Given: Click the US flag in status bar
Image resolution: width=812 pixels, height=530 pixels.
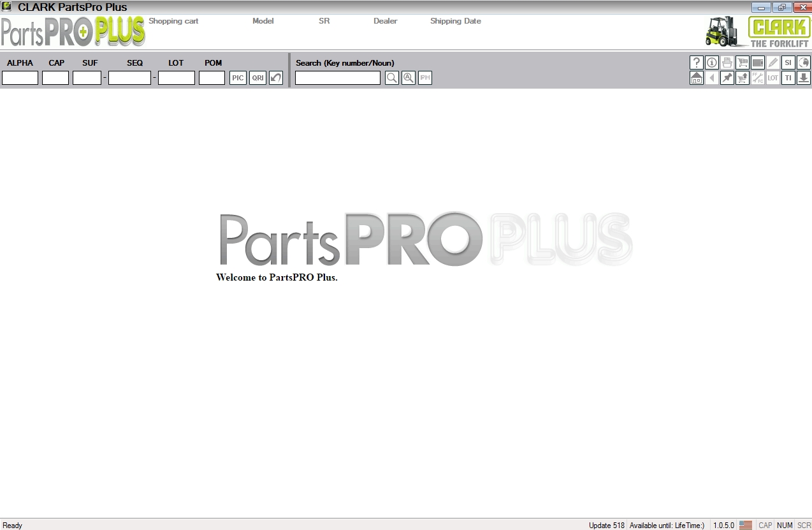Looking at the screenshot, I should [746, 526].
